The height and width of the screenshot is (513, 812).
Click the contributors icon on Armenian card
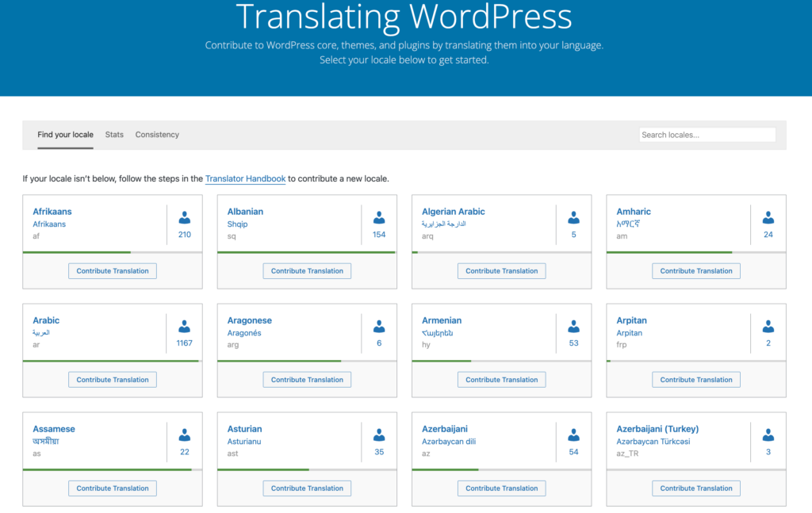[x=574, y=326]
